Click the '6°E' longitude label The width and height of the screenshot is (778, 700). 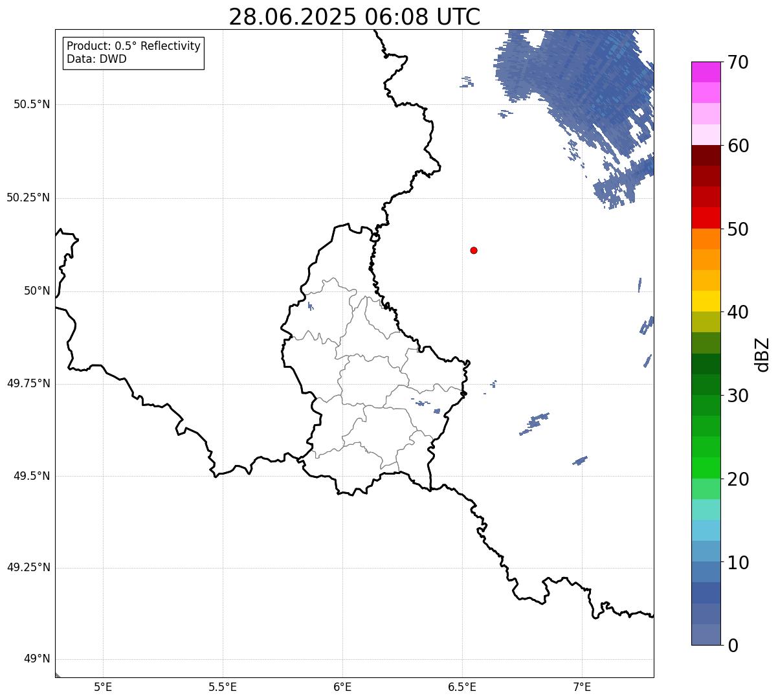(342, 687)
